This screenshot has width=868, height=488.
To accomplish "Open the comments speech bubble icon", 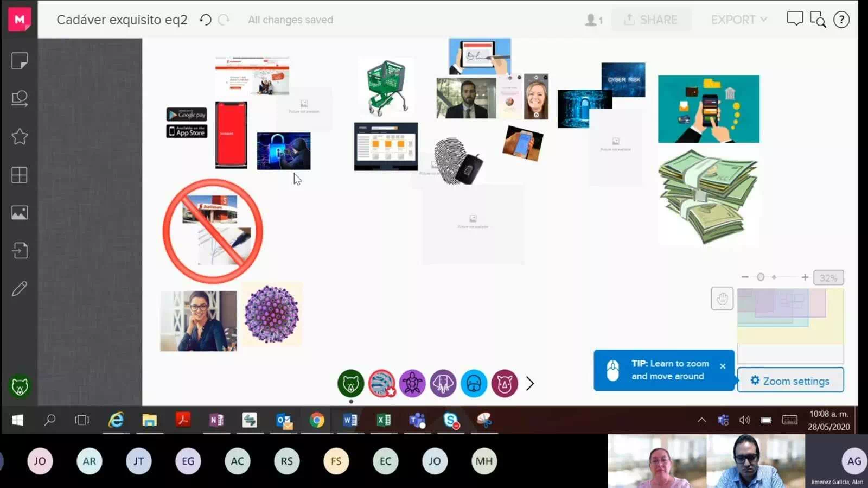I will 794,19.
